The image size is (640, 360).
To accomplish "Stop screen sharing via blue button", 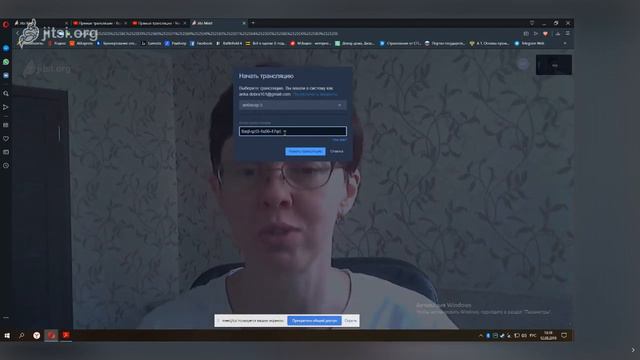I will (314, 321).
